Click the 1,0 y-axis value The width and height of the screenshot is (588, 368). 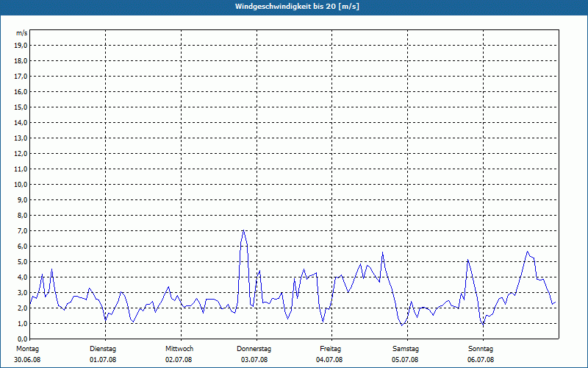[x=22, y=323]
